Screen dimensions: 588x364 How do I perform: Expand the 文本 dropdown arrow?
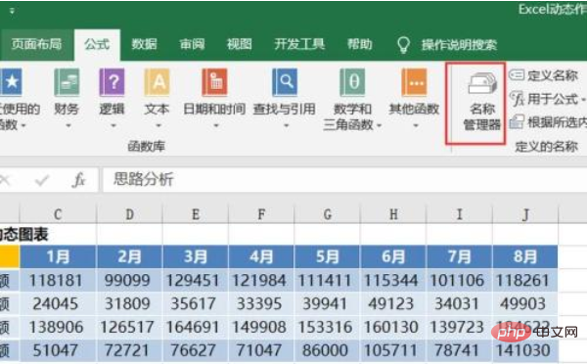click(x=158, y=125)
